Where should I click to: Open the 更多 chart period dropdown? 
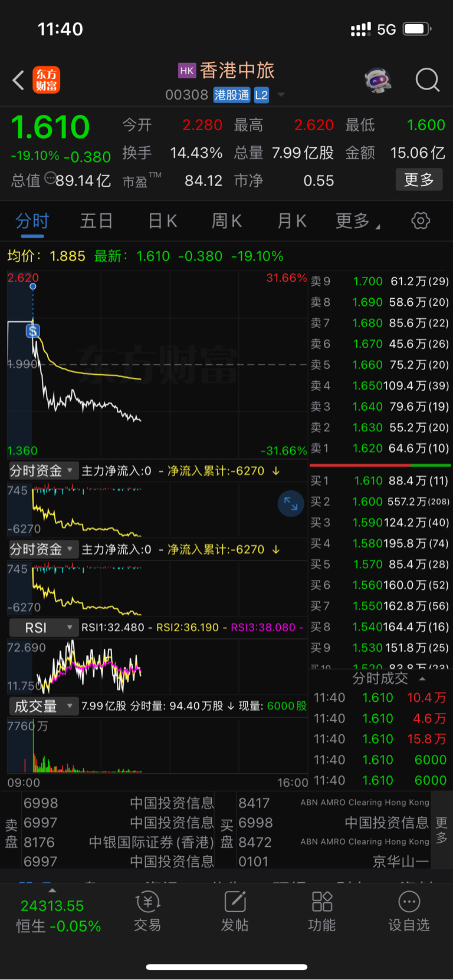(357, 221)
